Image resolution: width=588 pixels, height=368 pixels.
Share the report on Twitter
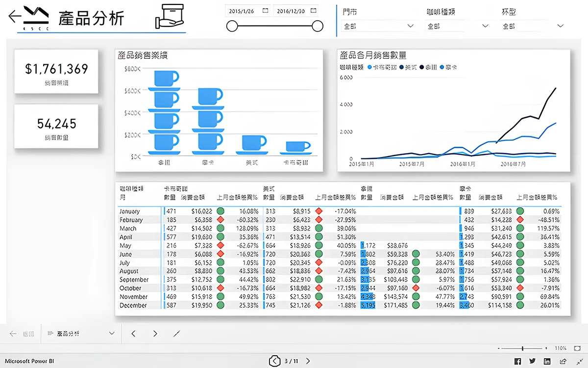(x=532, y=361)
